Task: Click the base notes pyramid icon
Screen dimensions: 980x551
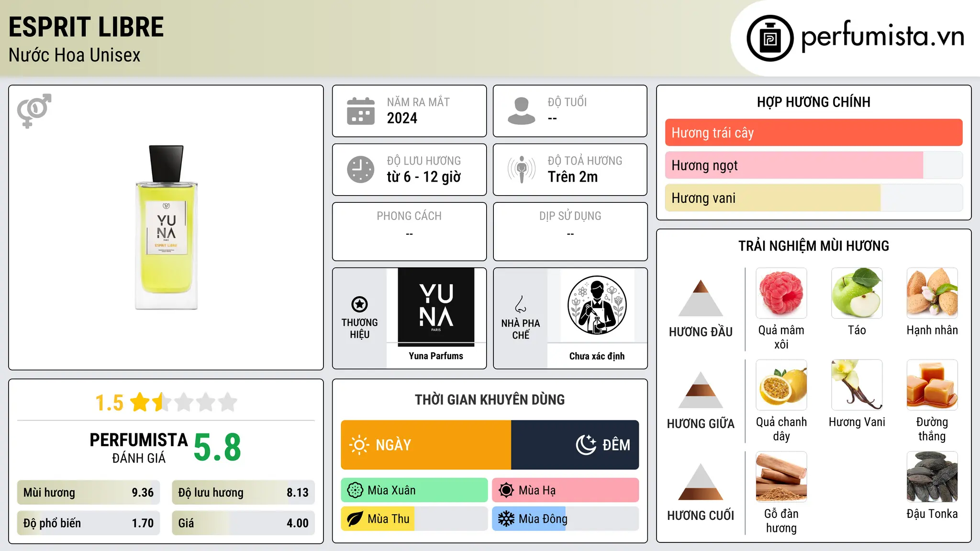Action: 701,482
